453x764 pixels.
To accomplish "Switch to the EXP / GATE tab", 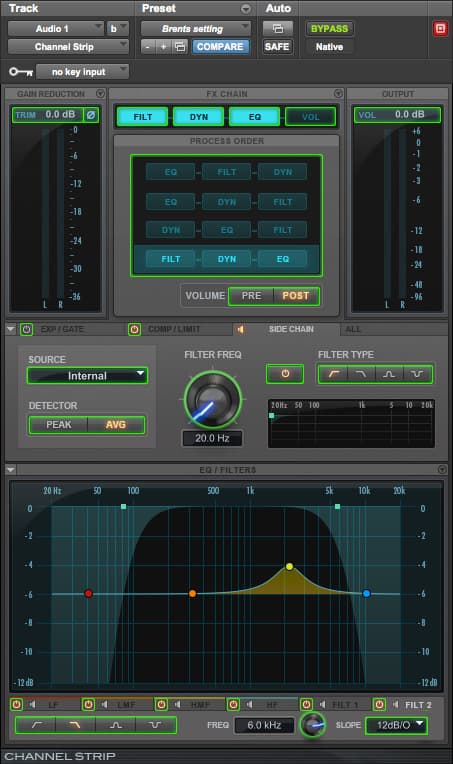I will 62,329.
